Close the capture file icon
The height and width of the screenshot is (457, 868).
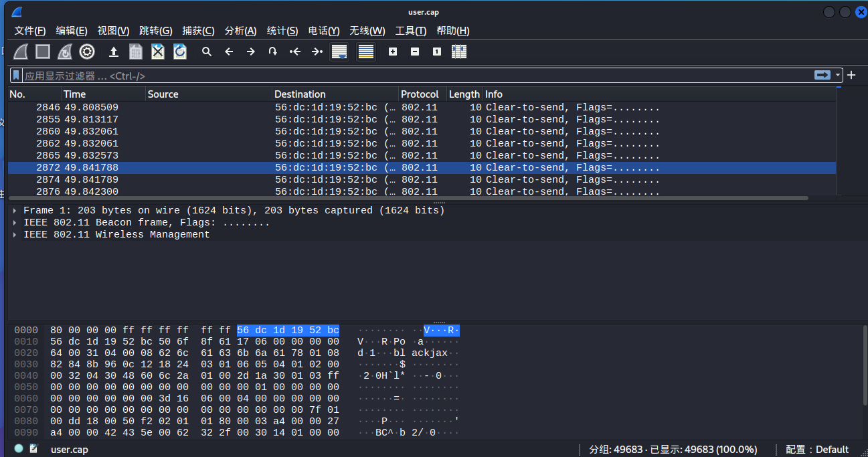click(x=158, y=52)
